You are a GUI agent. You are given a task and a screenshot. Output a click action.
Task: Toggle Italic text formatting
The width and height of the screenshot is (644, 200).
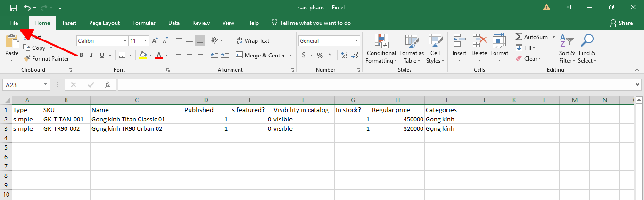point(91,55)
